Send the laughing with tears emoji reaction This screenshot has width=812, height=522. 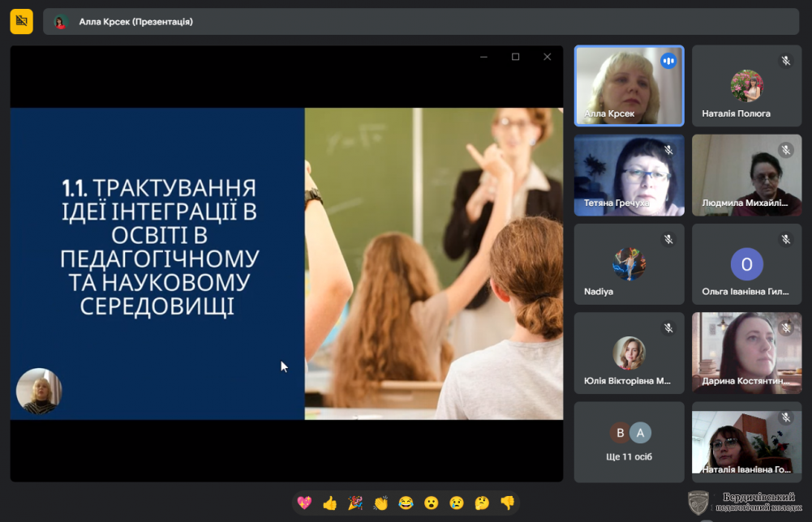tap(406, 503)
